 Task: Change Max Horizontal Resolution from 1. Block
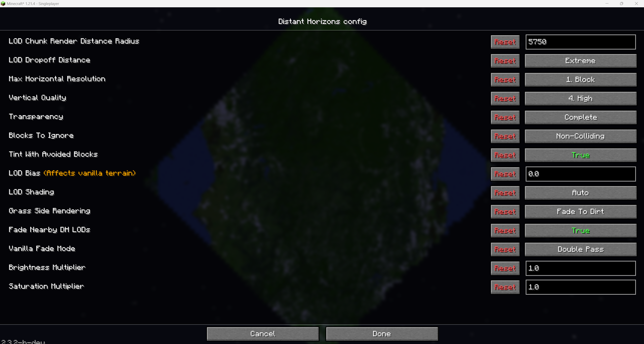580,79
